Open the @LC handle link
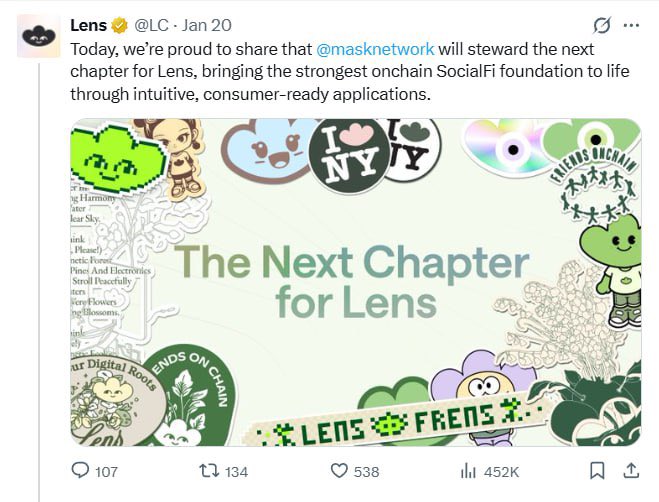Screen dimensions: 659x502 coord(152,24)
